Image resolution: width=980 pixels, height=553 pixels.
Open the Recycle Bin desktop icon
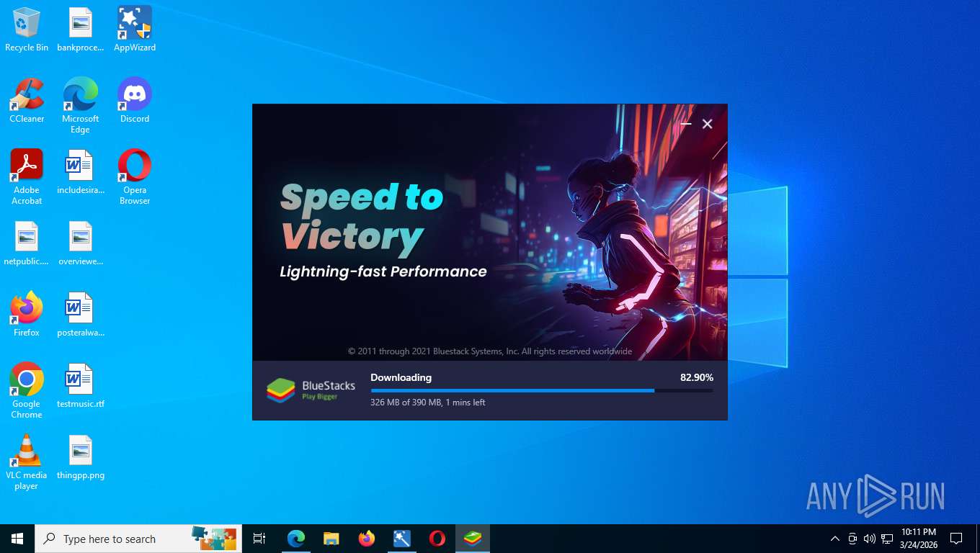[27, 30]
